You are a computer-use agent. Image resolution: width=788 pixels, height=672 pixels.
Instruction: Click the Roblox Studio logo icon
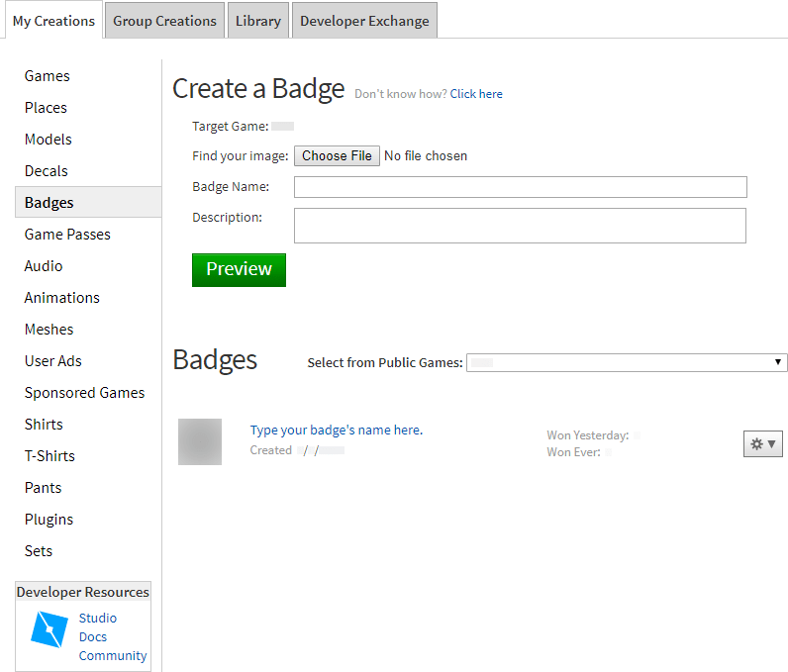49,629
